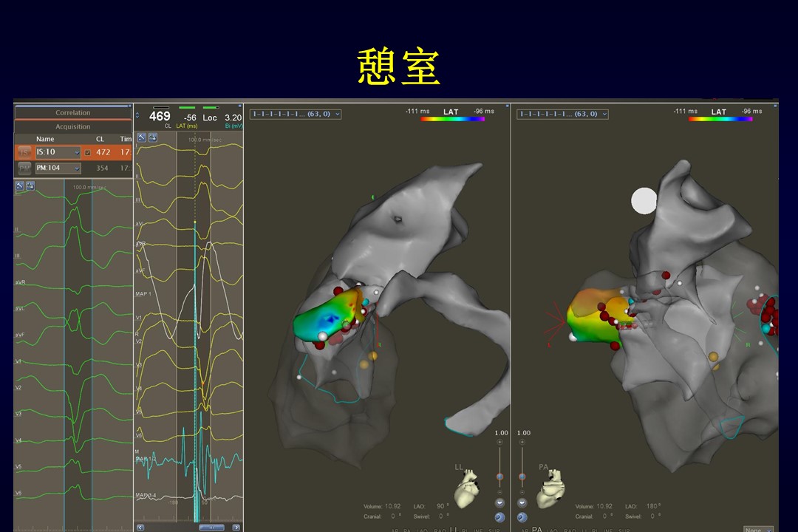The height and width of the screenshot is (532, 798).
Task: Click the LAT color bar in LL view
Action: tap(452, 119)
